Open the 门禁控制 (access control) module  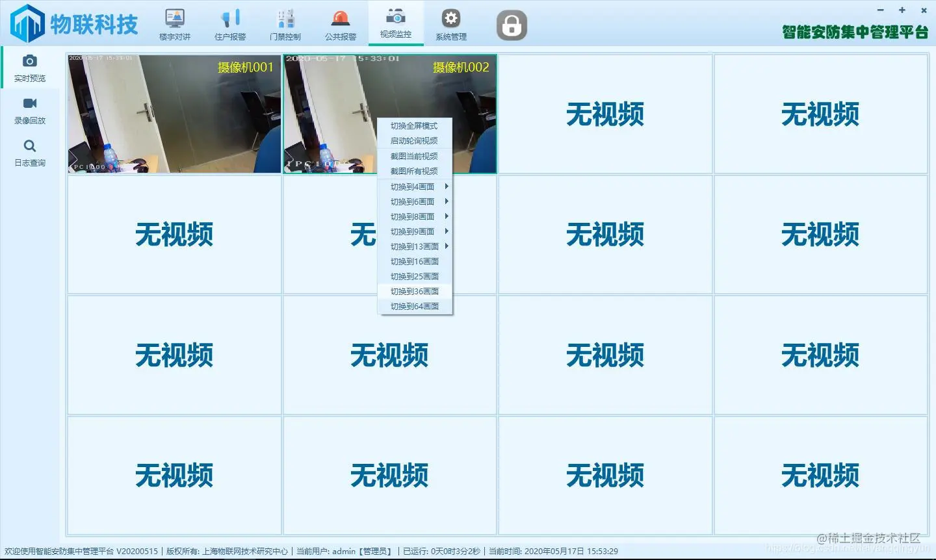285,23
